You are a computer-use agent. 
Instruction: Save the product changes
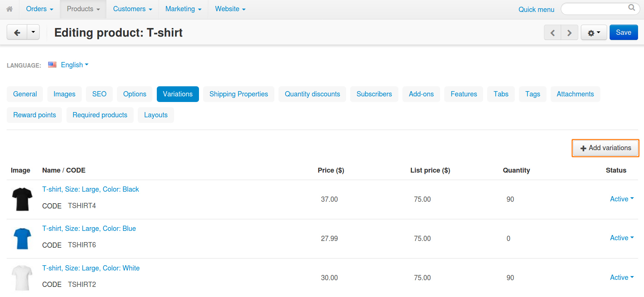[623, 33]
